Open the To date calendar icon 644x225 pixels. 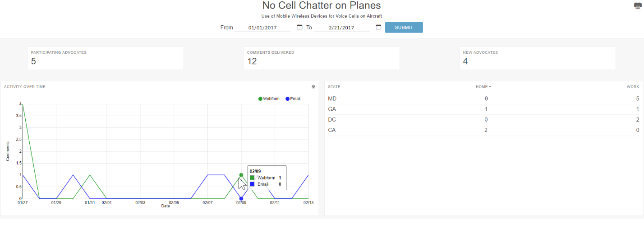click(x=378, y=27)
